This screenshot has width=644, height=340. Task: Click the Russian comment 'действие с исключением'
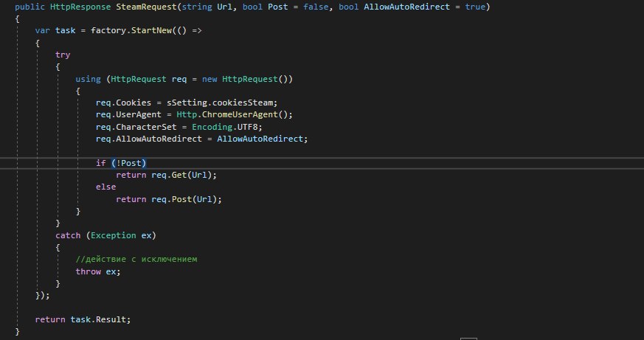click(x=136, y=259)
